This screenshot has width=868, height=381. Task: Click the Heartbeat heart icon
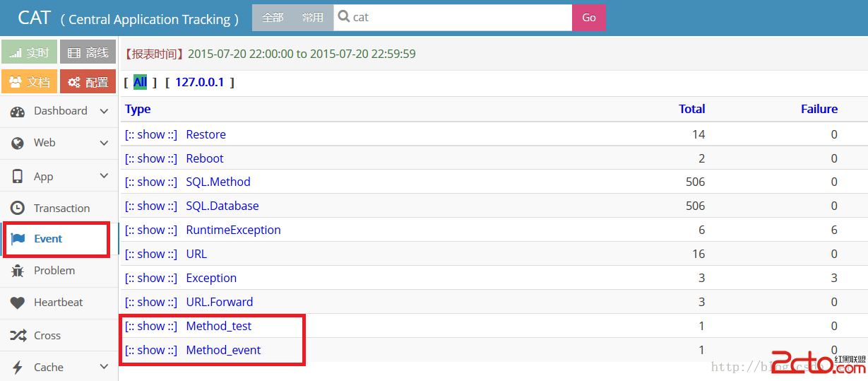(18, 303)
